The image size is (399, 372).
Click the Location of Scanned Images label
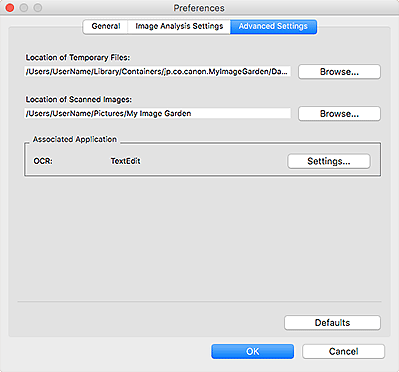coord(79,99)
